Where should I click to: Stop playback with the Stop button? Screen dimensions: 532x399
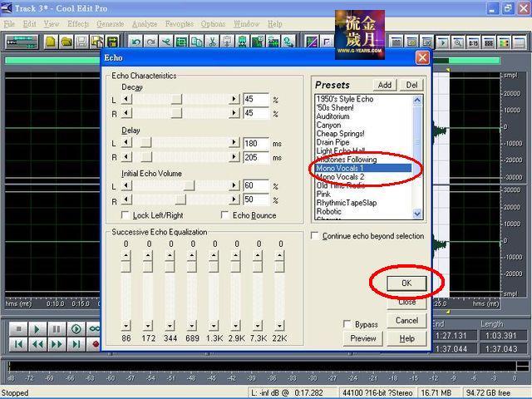[x=18, y=329]
